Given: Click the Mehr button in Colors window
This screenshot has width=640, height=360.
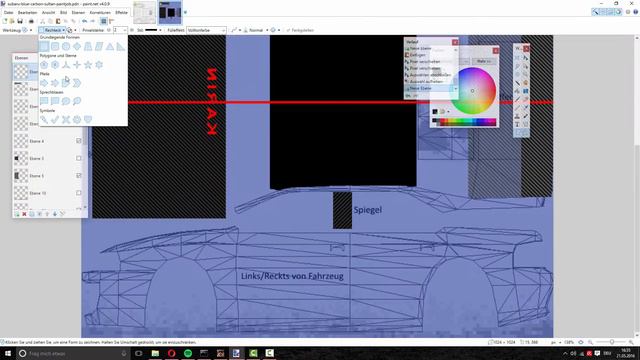Looking at the screenshot, I should pos(484,61).
